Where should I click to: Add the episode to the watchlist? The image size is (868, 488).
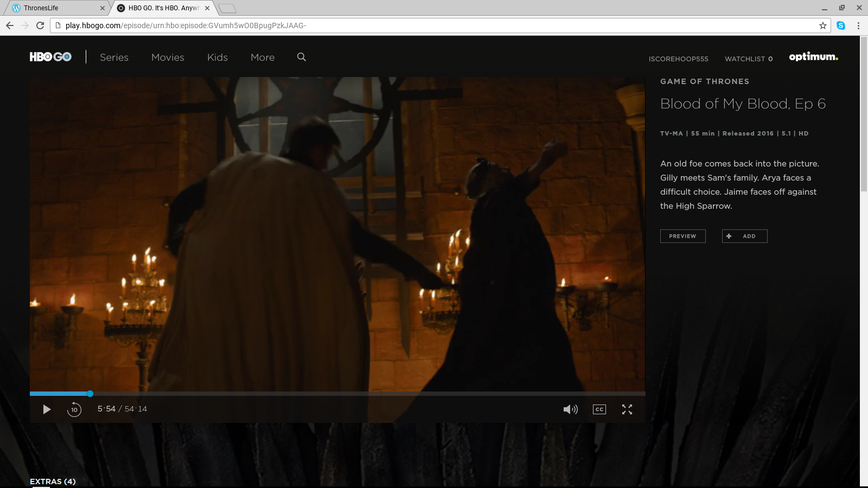(744, 236)
